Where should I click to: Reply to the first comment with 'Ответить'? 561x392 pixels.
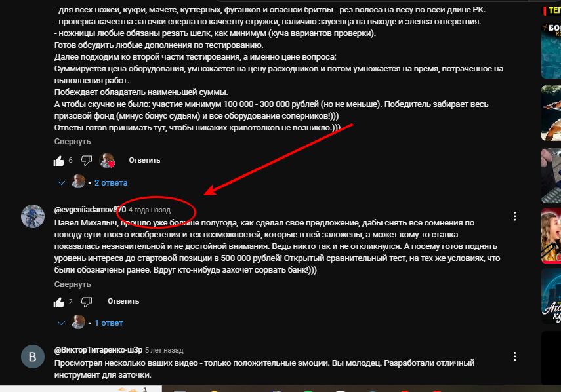click(144, 160)
